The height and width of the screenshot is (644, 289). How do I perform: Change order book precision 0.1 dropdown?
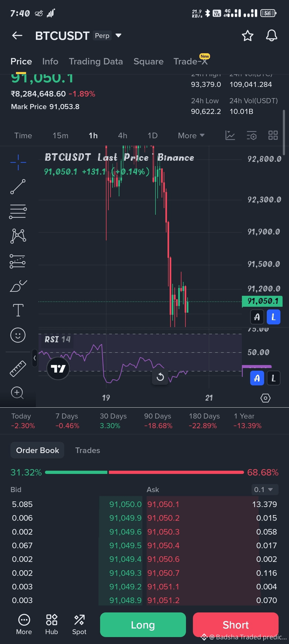tap(265, 489)
